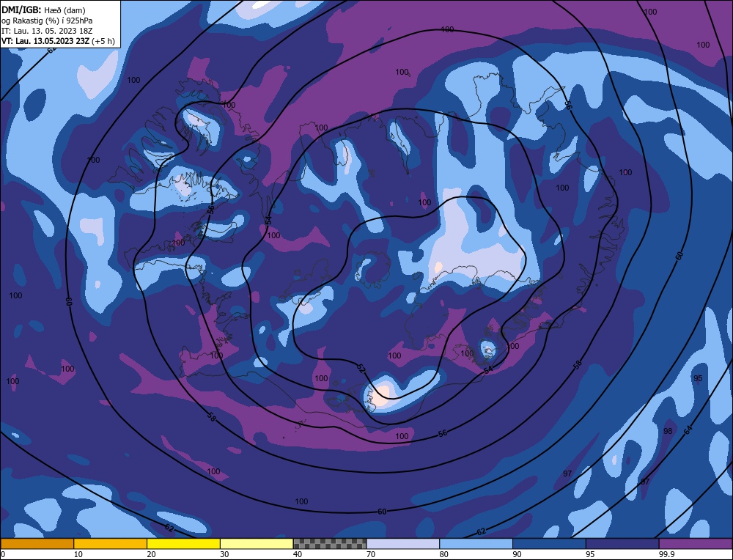The width and height of the screenshot is (733, 560).
Task: Click the '64' contour label on the map
Action: (688, 430)
